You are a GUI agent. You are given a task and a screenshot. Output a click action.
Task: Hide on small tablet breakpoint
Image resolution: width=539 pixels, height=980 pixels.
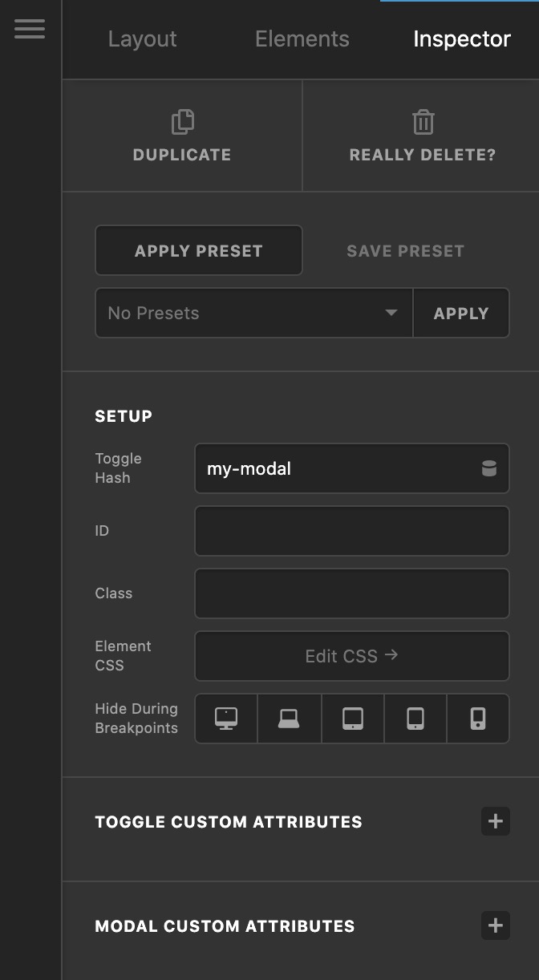point(415,719)
